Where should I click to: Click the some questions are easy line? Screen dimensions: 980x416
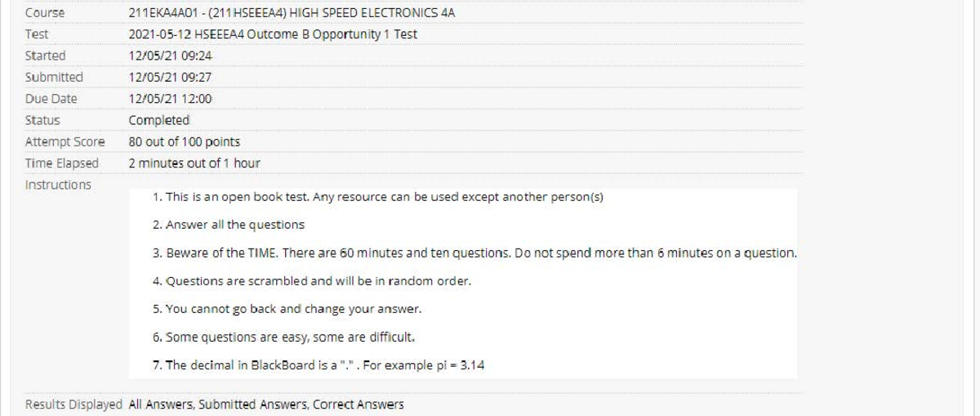click(285, 337)
